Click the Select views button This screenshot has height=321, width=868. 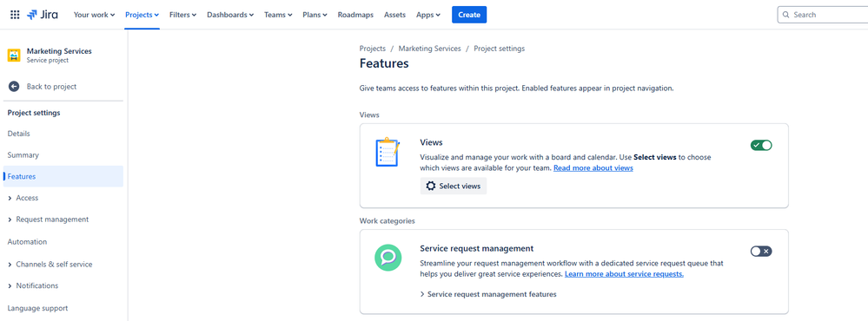coord(454,187)
